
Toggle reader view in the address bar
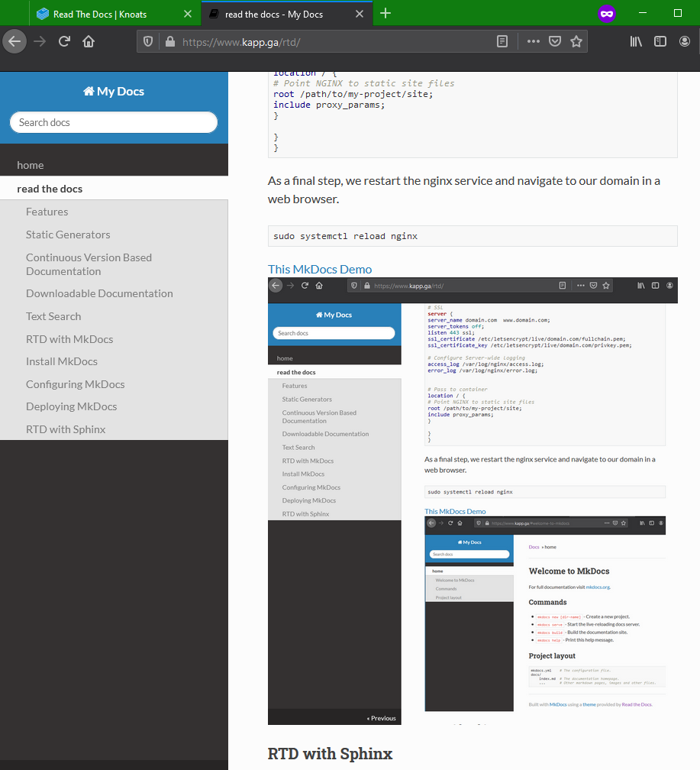[x=502, y=42]
